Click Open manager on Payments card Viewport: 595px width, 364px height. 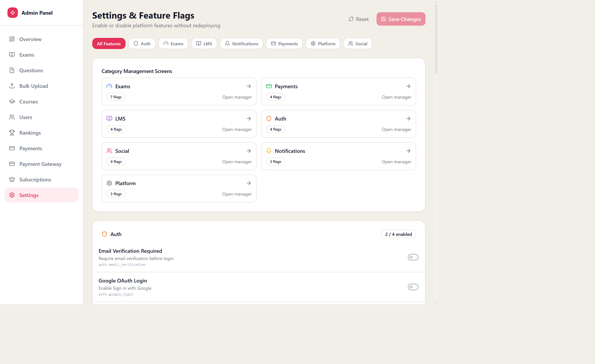coord(396,97)
